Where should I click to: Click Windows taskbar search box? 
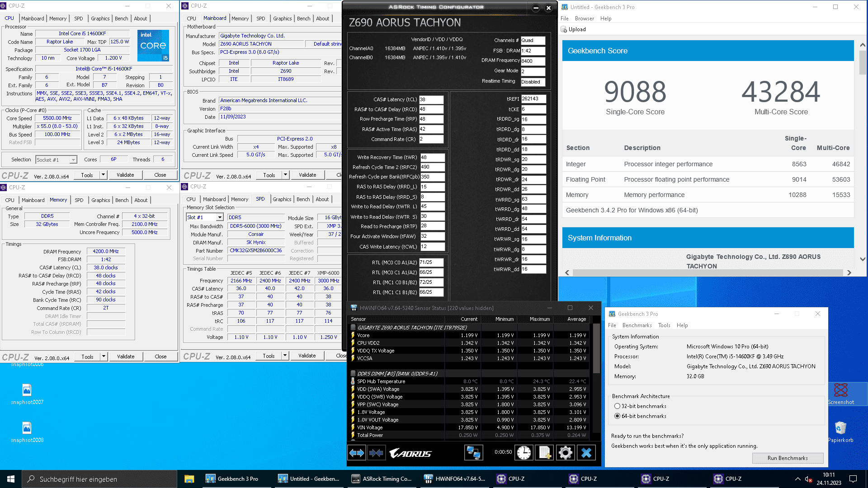(x=99, y=479)
